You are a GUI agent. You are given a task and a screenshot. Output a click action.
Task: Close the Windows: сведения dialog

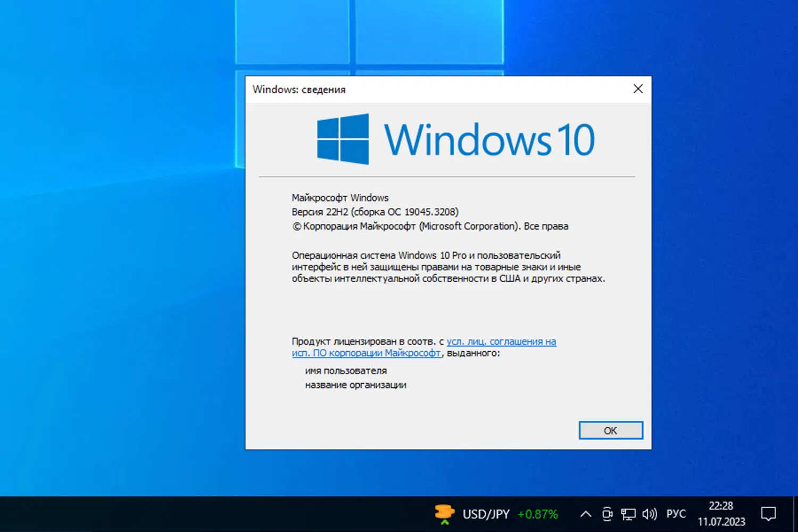[638, 89]
